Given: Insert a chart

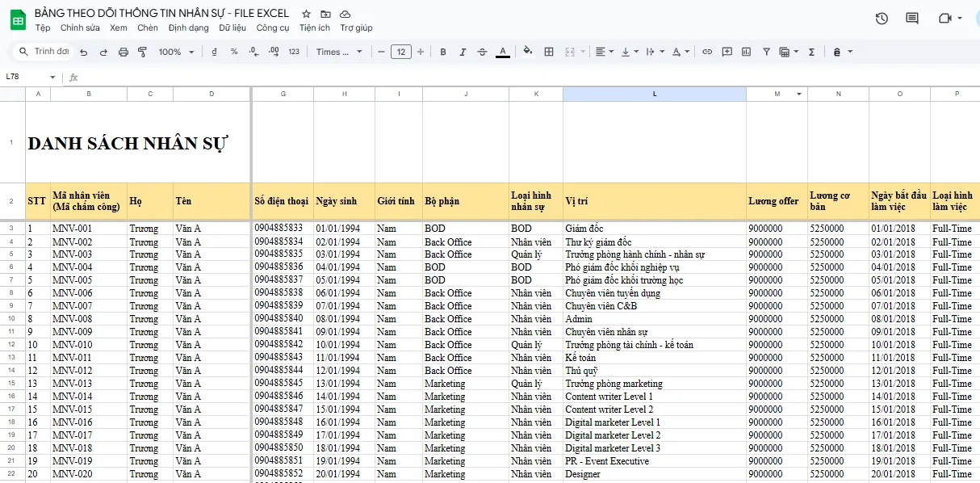Looking at the screenshot, I should 747,52.
